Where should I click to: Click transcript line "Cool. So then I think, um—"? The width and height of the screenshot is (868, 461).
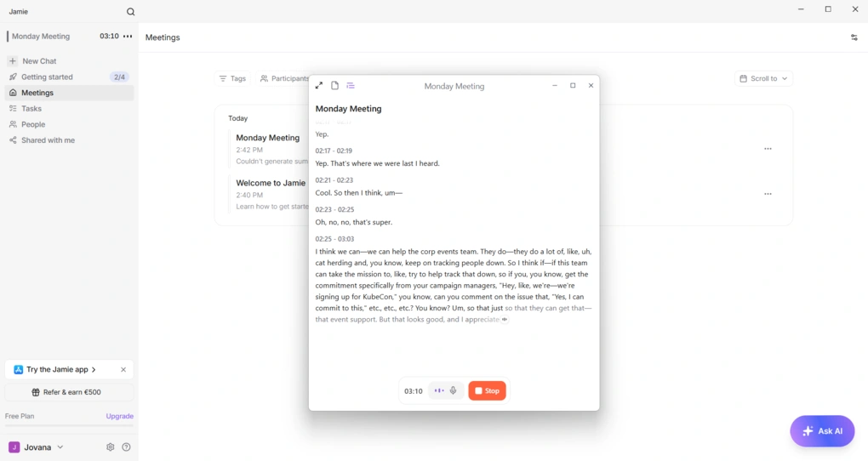coord(359,193)
